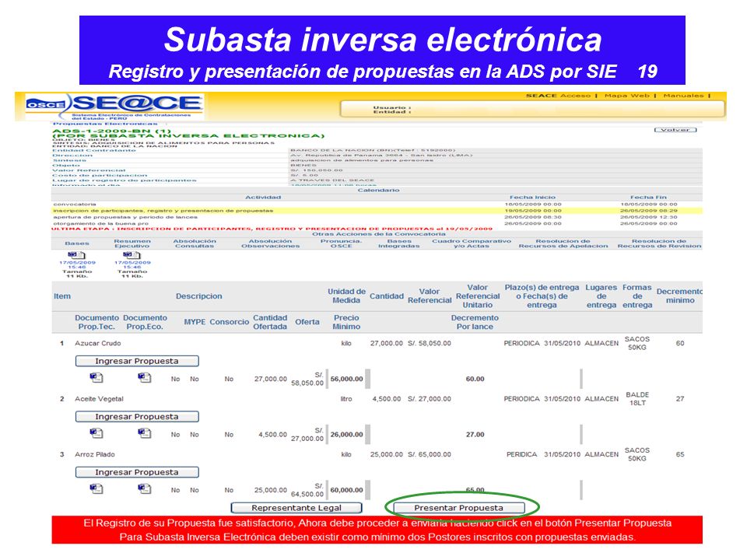This screenshot has width=747, height=560.
Task: Click the convocatoria calendar row
Action: coord(377,205)
